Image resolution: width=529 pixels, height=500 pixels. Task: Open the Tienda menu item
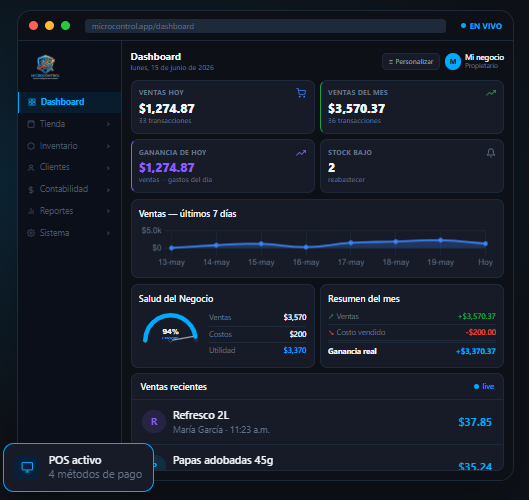click(x=70, y=124)
